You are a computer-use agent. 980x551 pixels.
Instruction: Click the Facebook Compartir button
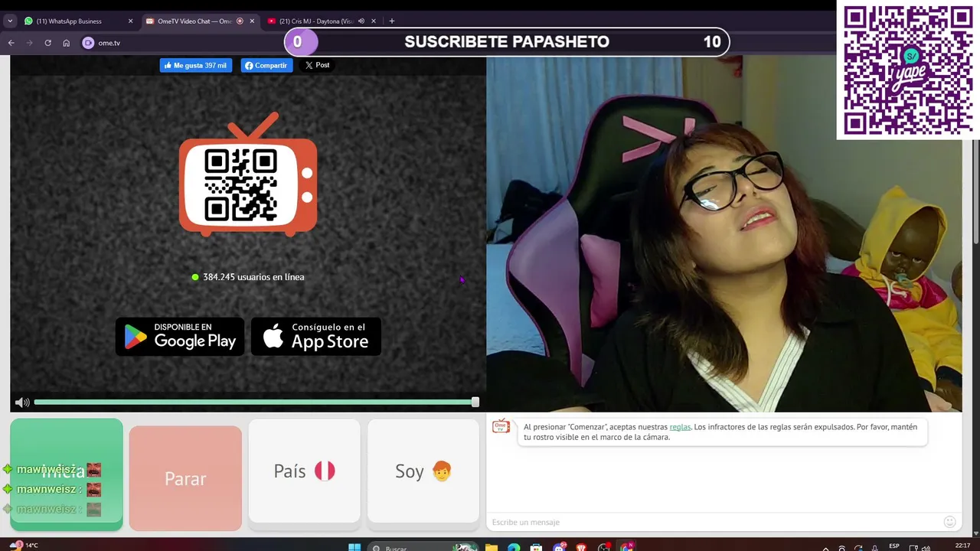coord(266,66)
